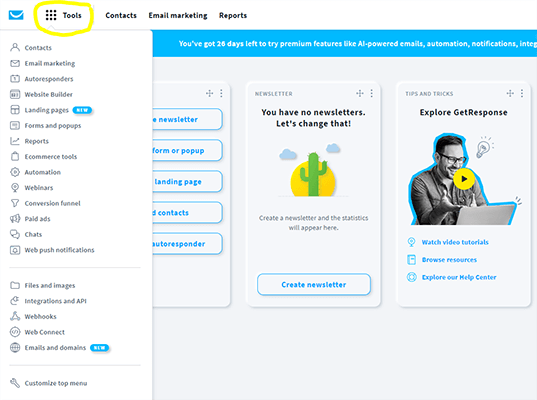Open the Tools grid menu

click(x=63, y=15)
